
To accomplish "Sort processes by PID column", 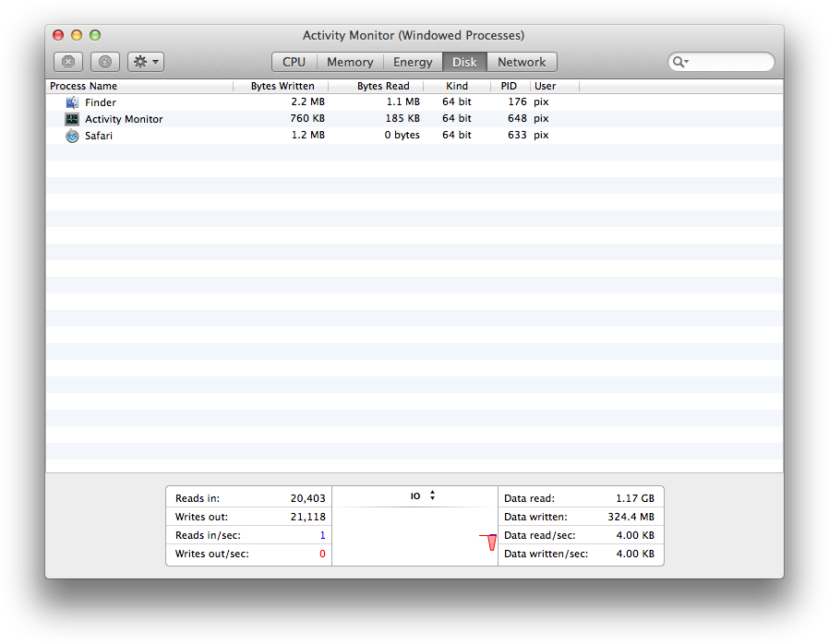I will (x=509, y=86).
